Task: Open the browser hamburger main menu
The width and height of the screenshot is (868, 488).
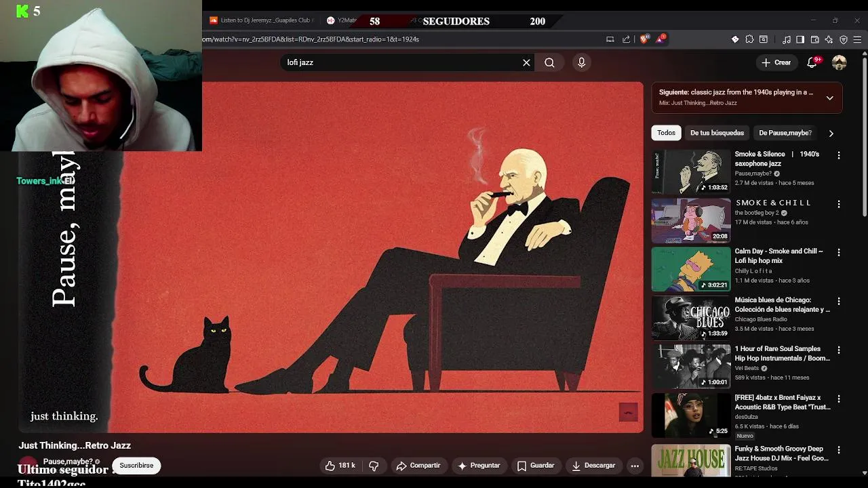Action: (858, 39)
